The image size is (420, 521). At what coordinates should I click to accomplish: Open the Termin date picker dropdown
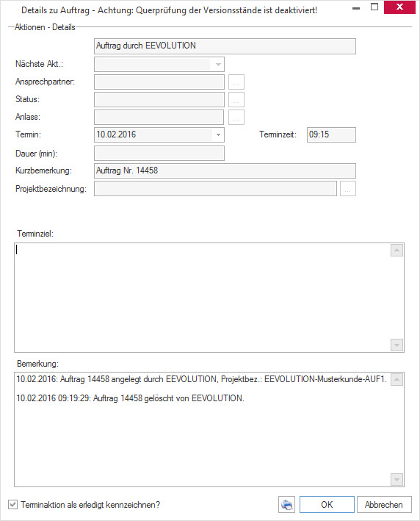pos(218,135)
